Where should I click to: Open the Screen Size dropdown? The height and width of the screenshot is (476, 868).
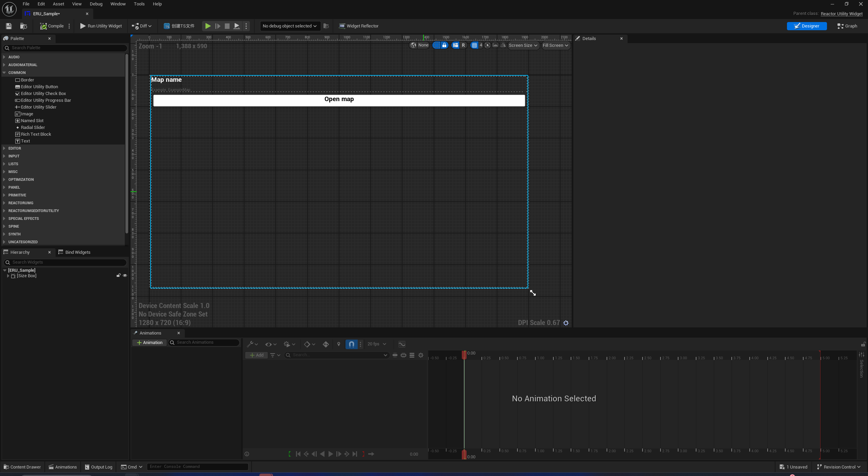tap(523, 45)
